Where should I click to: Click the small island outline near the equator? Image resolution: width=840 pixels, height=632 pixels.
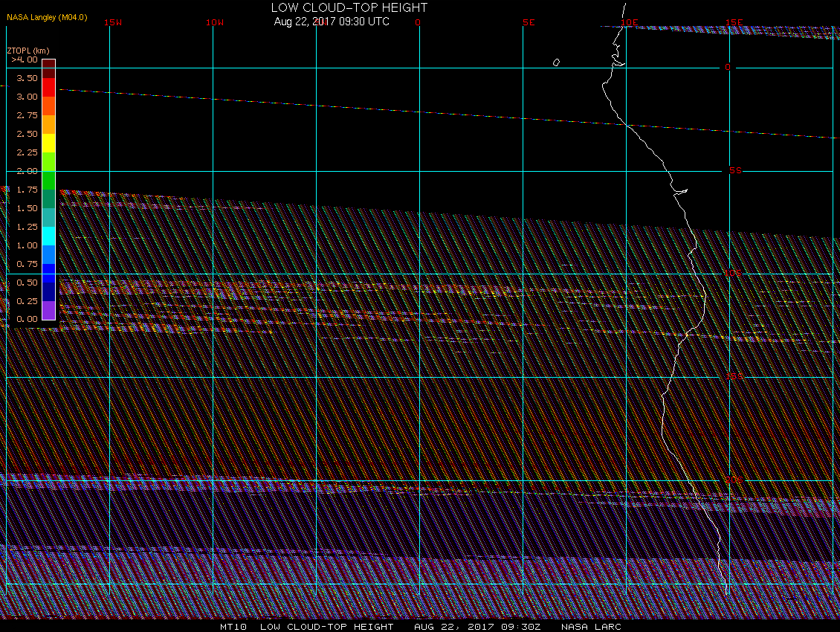556,62
